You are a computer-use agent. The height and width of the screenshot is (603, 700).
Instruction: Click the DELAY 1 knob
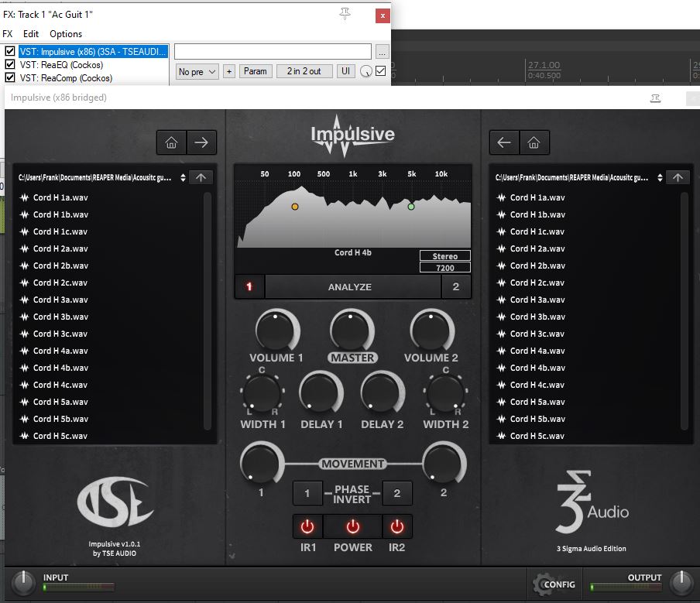coord(321,392)
